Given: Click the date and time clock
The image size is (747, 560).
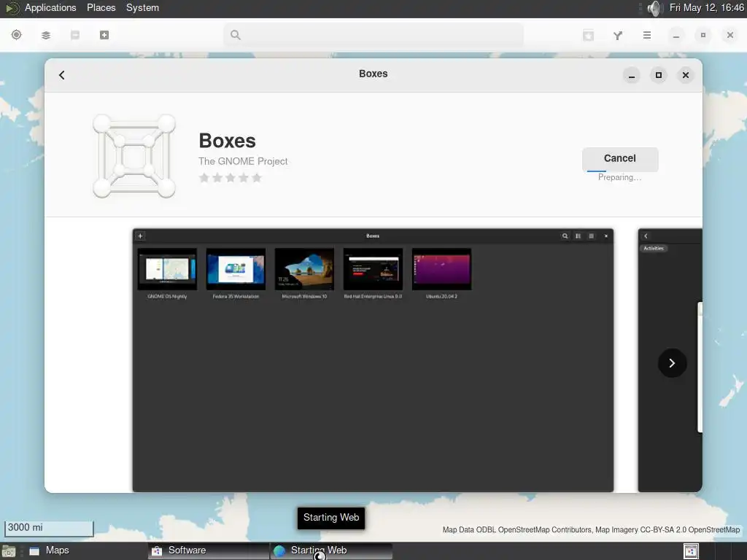Looking at the screenshot, I should (706, 8).
